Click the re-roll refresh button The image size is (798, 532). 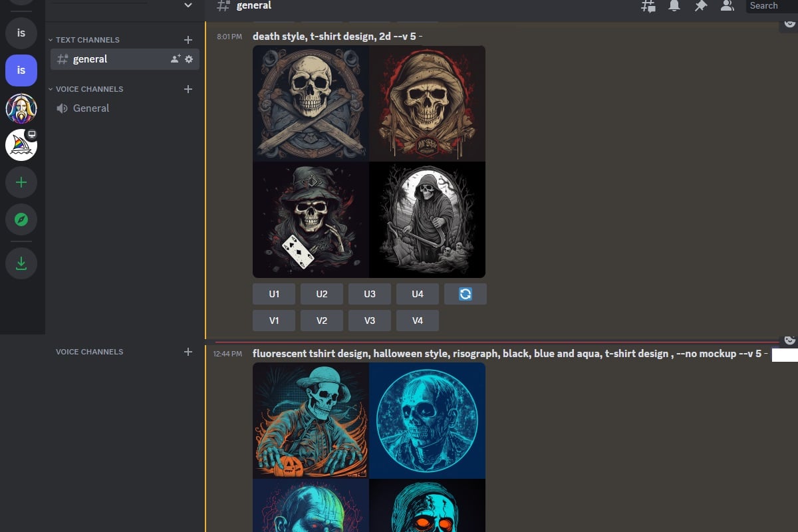tap(465, 294)
